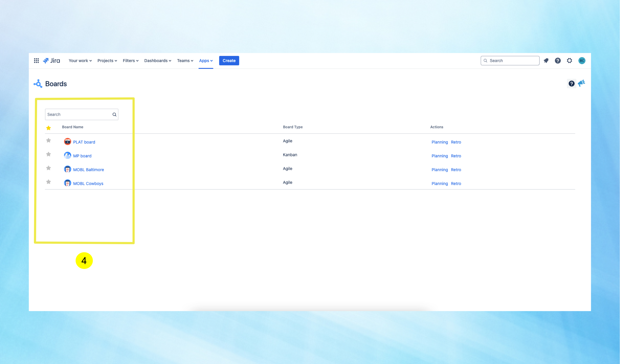Screen dimensions: 620x364
Task: Expand the Projects dropdown
Action: click(107, 61)
